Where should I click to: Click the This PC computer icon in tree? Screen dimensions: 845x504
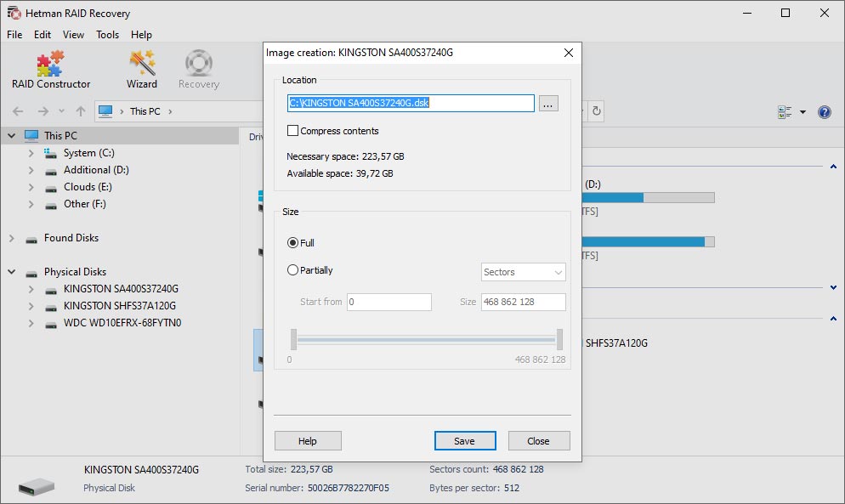(31, 135)
